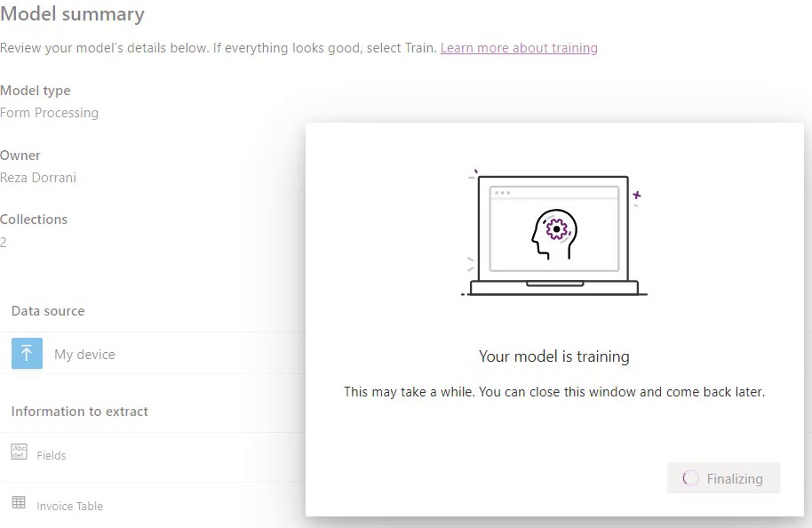Click the Finalizing spinner icon
Image resolution: width=812 pixels, height=528 pixels.
click(x=690, y=477)
